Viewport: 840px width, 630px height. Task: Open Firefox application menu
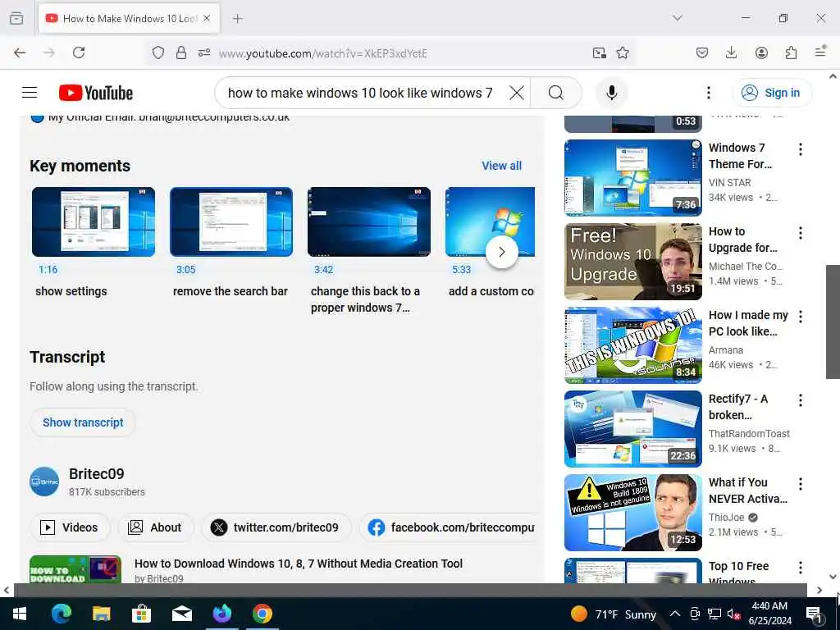(x=820, y=52)
